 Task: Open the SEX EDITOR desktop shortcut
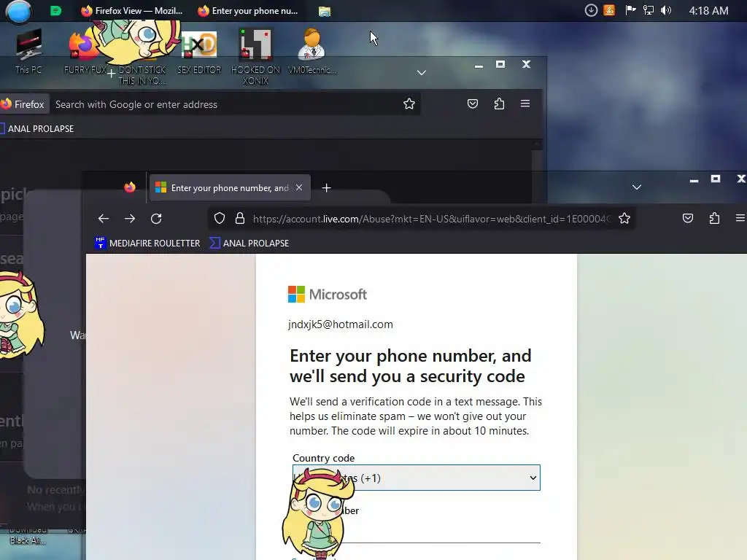pyautogui.click(x=199, y=52)
